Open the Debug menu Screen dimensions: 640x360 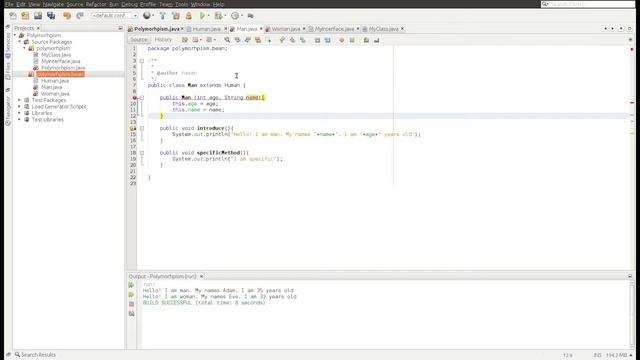pyautogui.click(x=129, y=4)
